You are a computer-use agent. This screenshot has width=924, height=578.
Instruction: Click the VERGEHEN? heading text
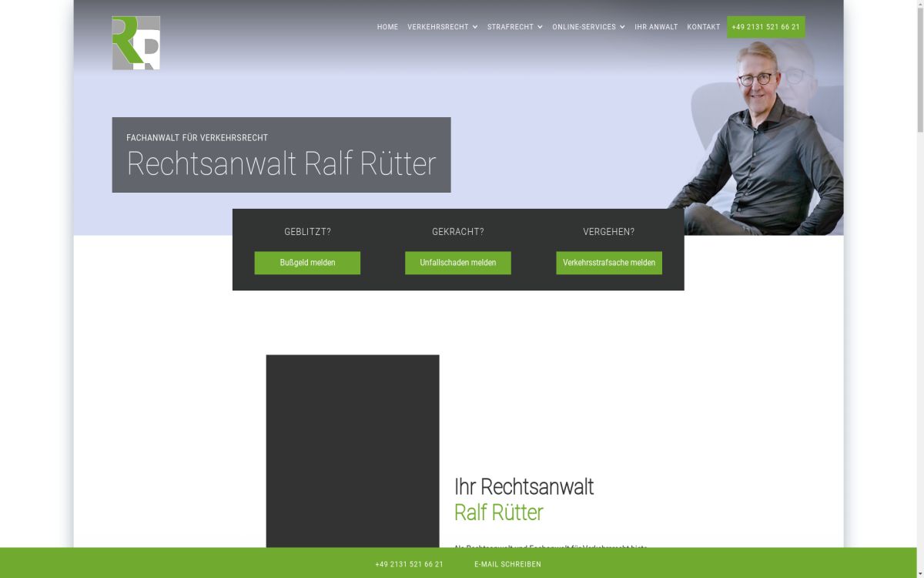click(x=608, y=232)
